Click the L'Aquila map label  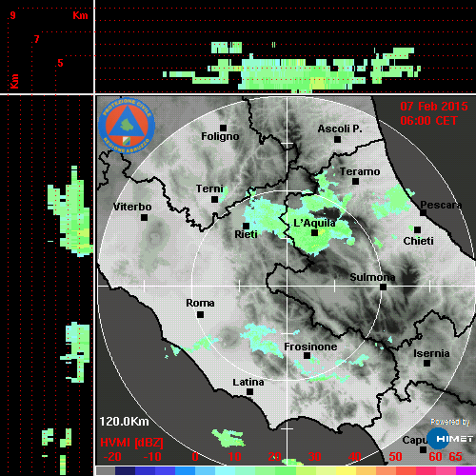point(314,223)
